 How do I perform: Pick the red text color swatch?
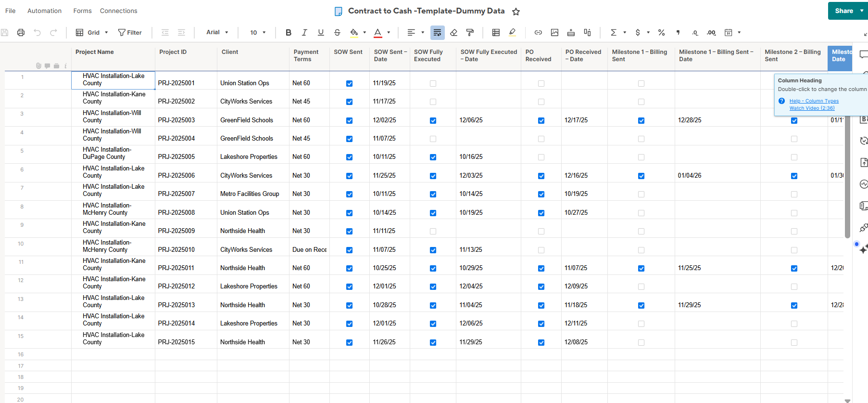[378, 32]
